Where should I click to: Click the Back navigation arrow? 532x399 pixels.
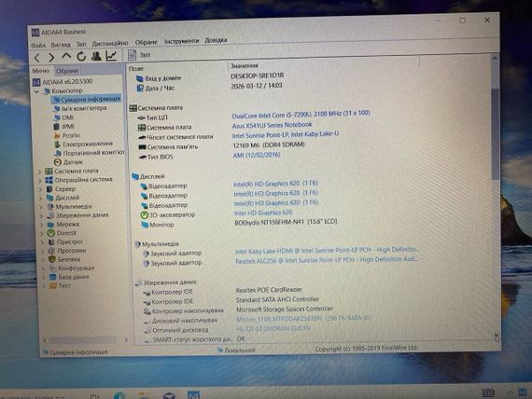coord(37,57)
